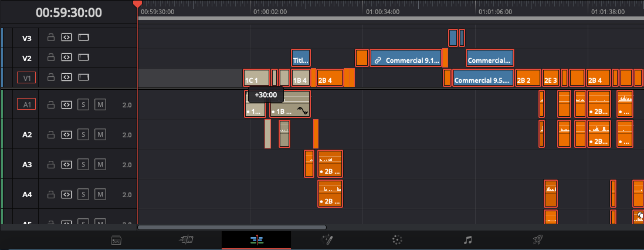Lock the A4 audio track
Viewport: 644px width, 250px height.
point(51,194)
